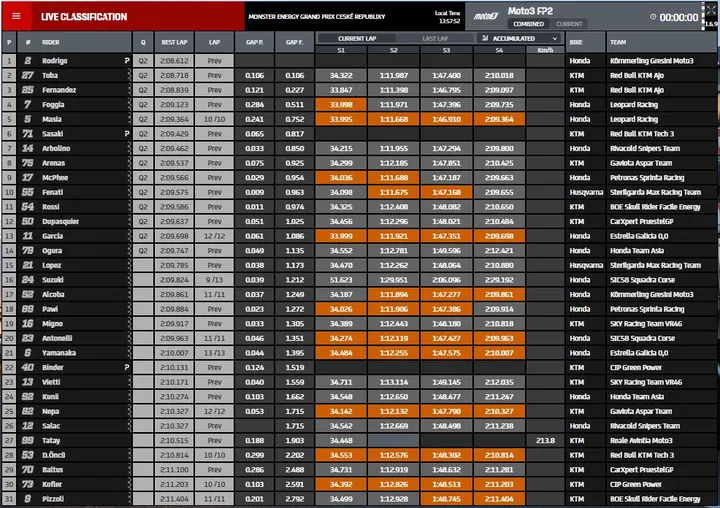Image resolution: width=720 pixels, height=508 pixels.
Task: Open the hamburger menu in the red header
Action: pyautogui.click(x=16, y=16)
